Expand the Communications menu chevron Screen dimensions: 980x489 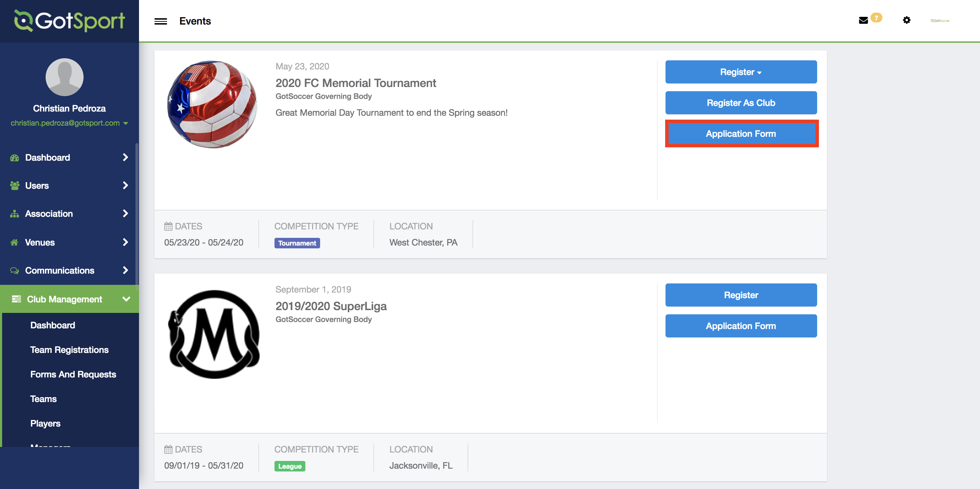(x=125, y=270)
